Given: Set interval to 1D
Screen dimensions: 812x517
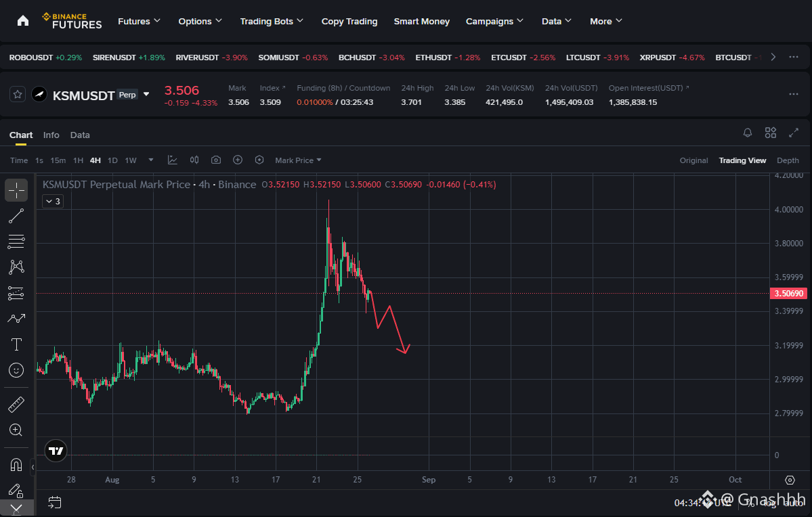Looking at the screenshot, I should [x=112, y=160].
